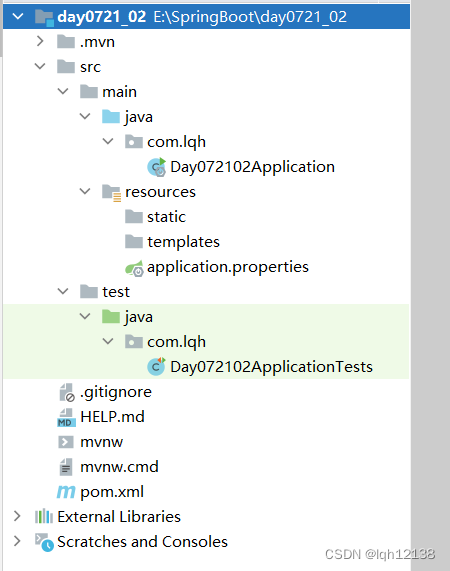The image size is (450, 571).
Task: Click the static folder icon
Action: click(134, 216)
